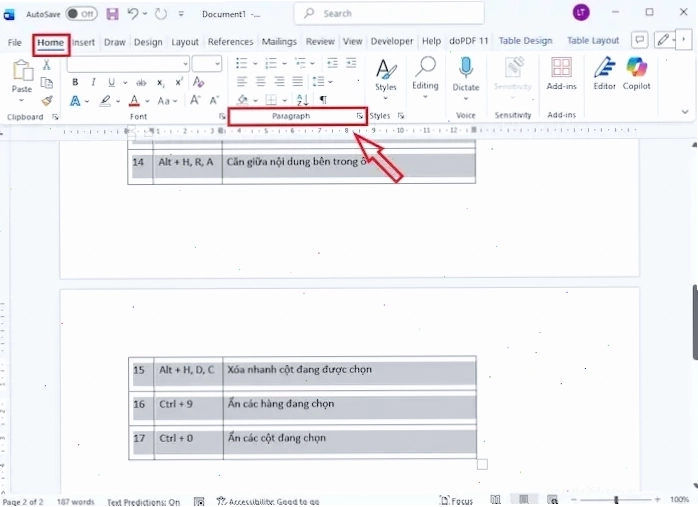Open the Add-ins gallery

[x=561, y=73]
